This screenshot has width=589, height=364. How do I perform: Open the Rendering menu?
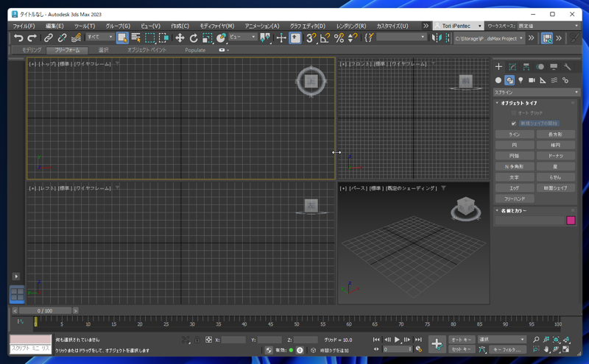[351, 26]
